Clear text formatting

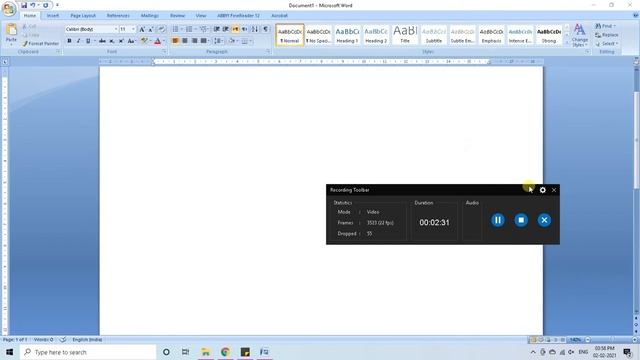click(x=162, y=29)
